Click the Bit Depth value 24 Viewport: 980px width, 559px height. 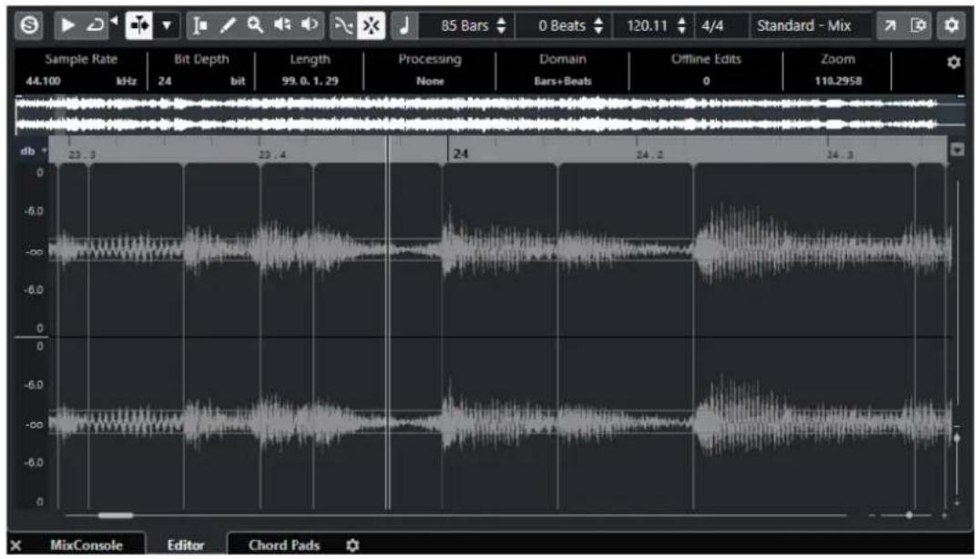[165, 81]
